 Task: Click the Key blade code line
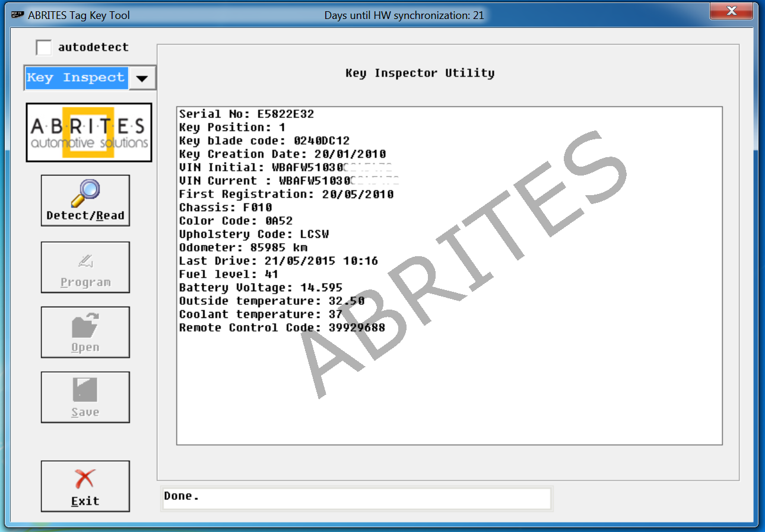click(x=264, y=141)
